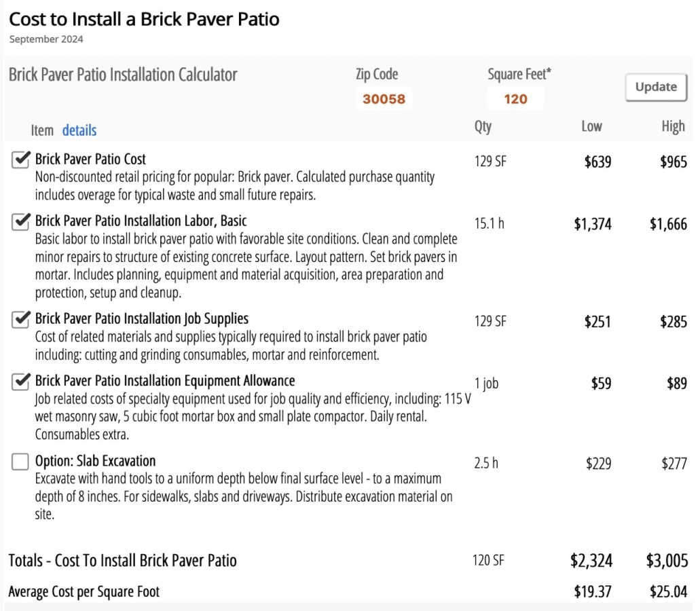Click the Installation Job Supplies item title
The width and height of the screenshot is (700, 611).
click(x=142, y=319)
